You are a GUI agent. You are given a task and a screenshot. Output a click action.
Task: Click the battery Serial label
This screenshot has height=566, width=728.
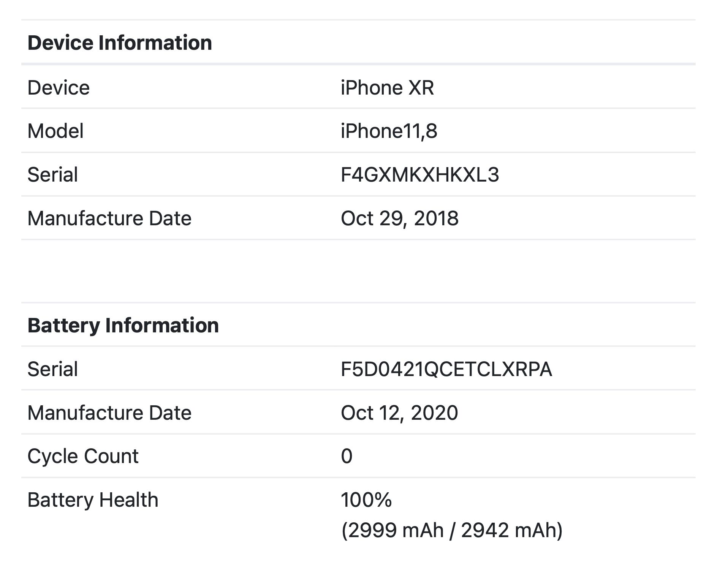pos(52,369)
